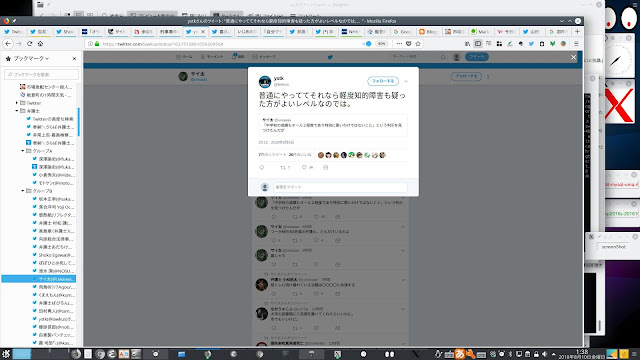The width and height of the screenshot is (640, 360).
Task: Select screenShot window in background
Action: point(613,247)
